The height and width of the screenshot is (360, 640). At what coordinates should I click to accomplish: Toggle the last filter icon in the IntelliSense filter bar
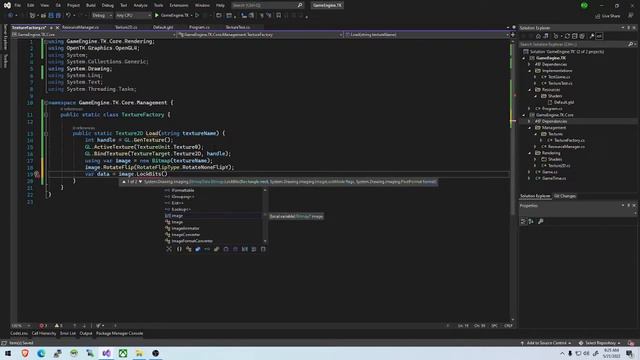click(263, 249)
